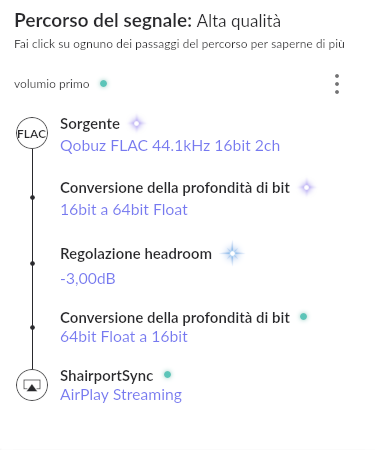Viewport: 375px width, 450px height.
Task: Click green dot beside second Conversione della profondità
Action: 303,316
